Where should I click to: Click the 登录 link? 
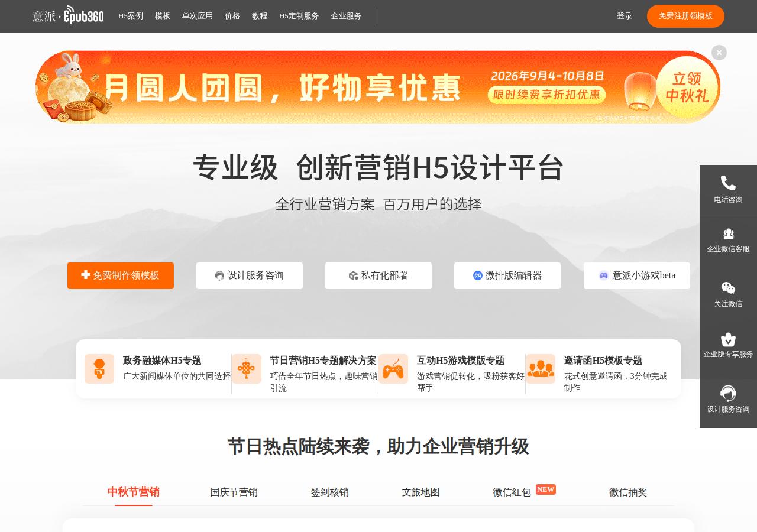point(625,16)
